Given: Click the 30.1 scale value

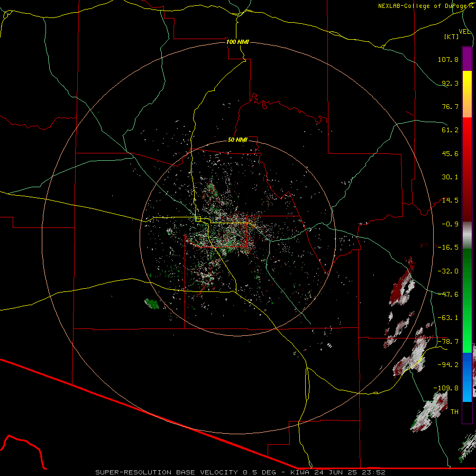Looking at the screenshot, I should pyautogui.click(x=450, y=177).
